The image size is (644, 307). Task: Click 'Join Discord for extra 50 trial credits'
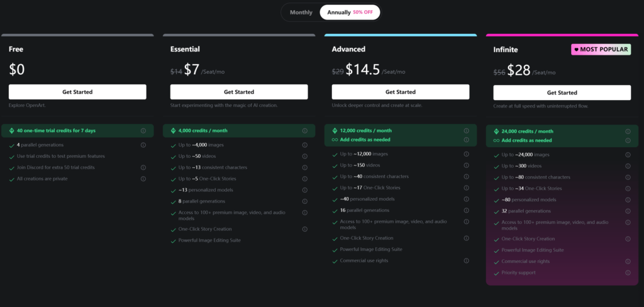[x=56, y=168]
